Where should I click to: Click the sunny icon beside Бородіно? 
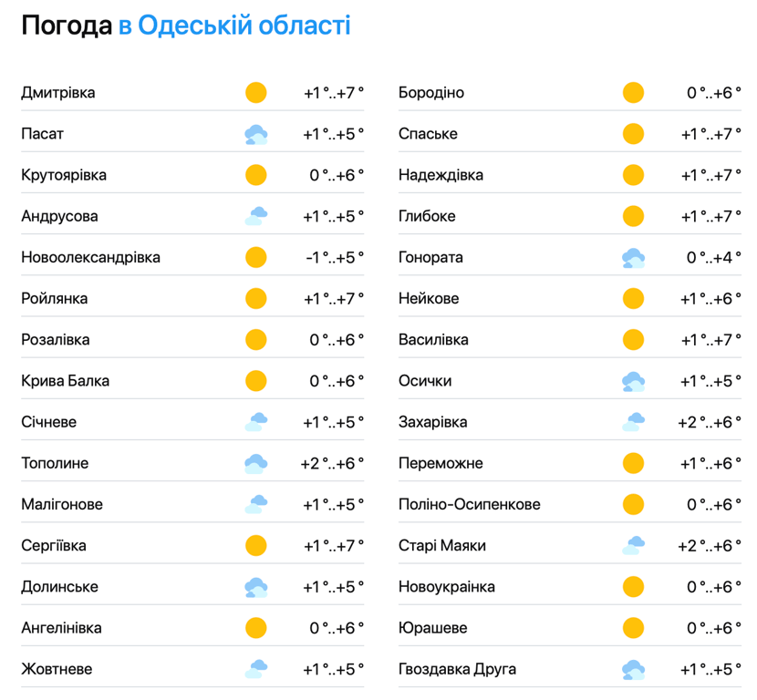click(633, 93)
